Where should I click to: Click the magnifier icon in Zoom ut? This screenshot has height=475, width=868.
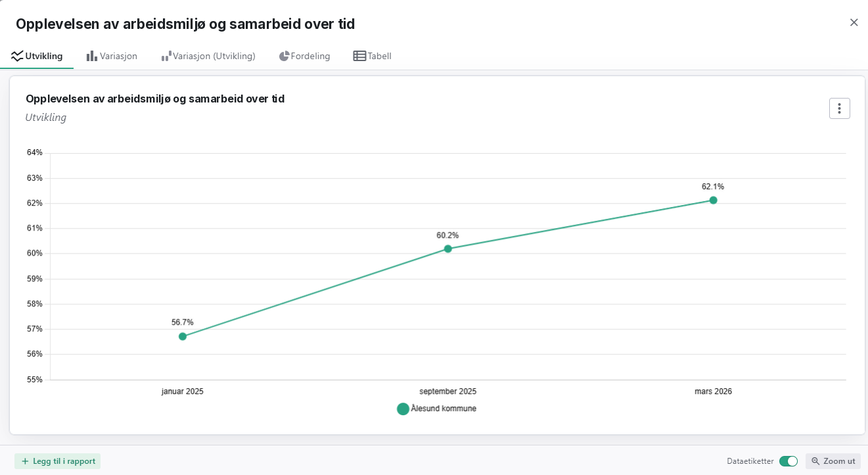click(815, 461)
